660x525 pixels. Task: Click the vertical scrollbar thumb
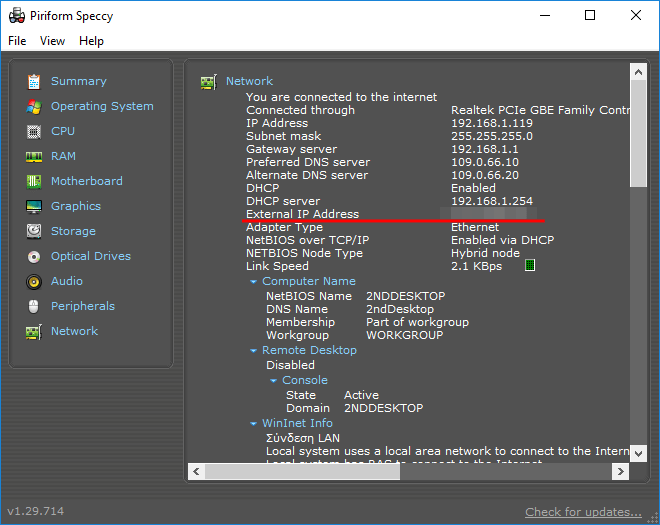(638, 134)
